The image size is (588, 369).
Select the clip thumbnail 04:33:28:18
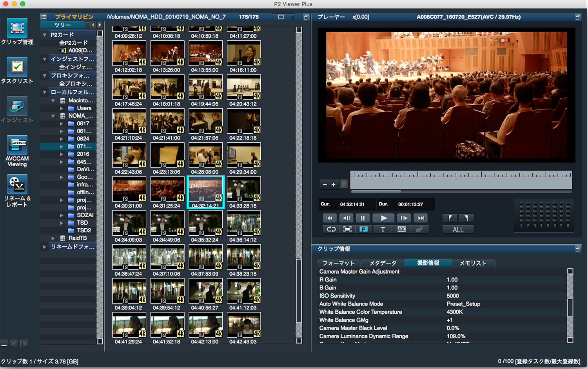[x=243, y=189]
